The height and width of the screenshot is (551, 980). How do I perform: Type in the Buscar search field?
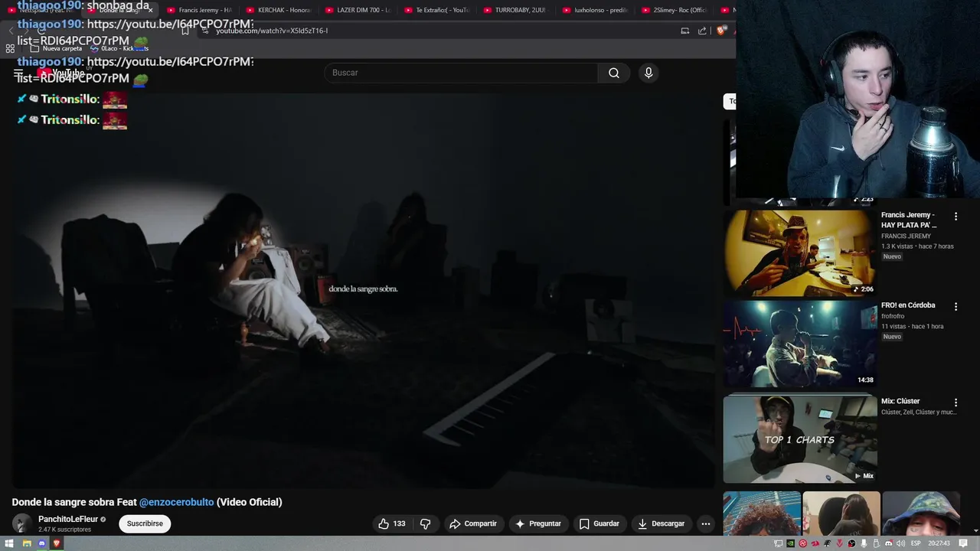[461, 73]
